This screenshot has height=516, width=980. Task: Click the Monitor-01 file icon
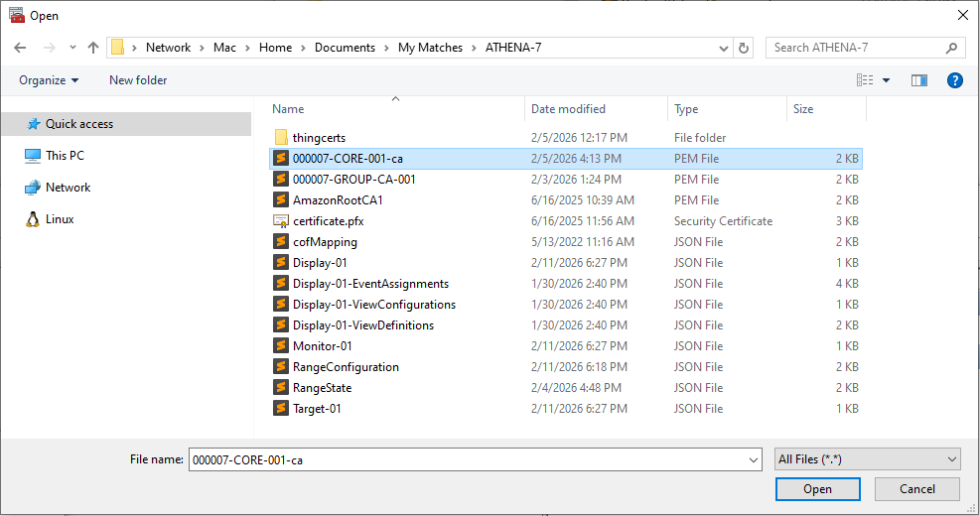pos(281,346)
